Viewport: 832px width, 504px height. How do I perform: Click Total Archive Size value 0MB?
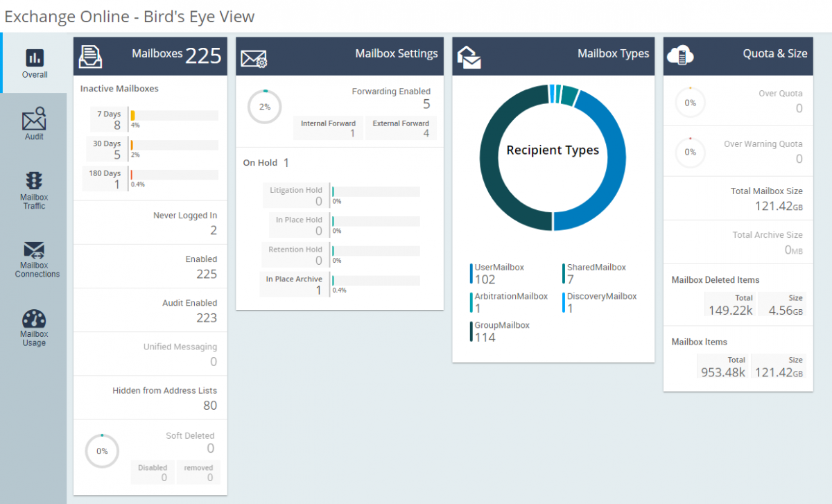tap(793, 250)
